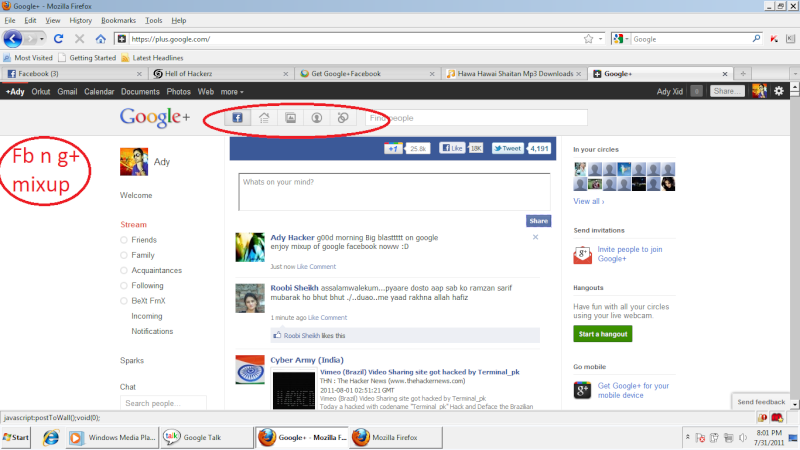800x450 pixels.
Task: Click the Find people search field
Action: tap(476, 118)
